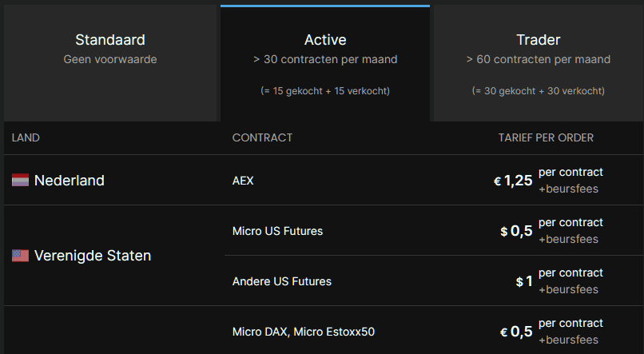
Task: Click the LAND column header
Action: coord(26,137)
